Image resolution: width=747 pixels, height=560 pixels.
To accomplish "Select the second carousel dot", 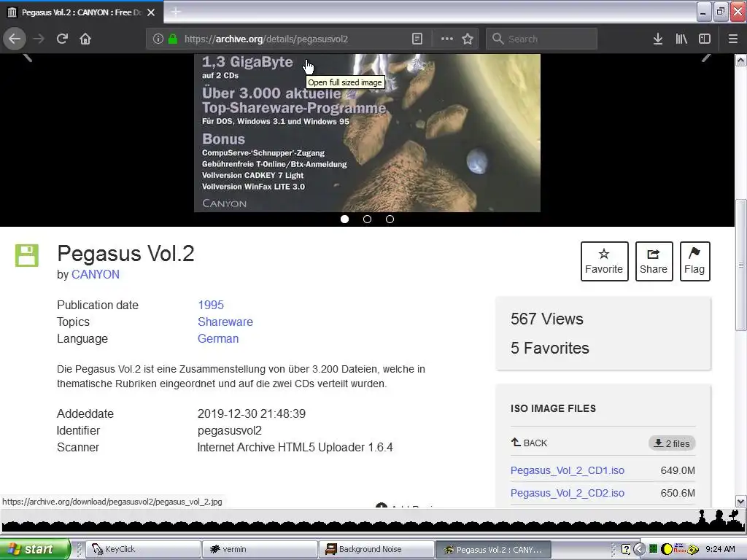I will 368,219.
